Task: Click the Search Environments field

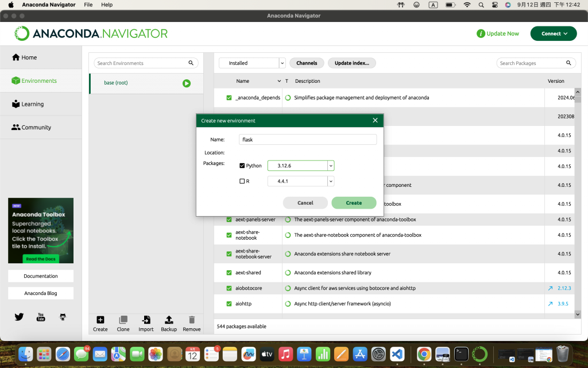Action: click(146, 63)
